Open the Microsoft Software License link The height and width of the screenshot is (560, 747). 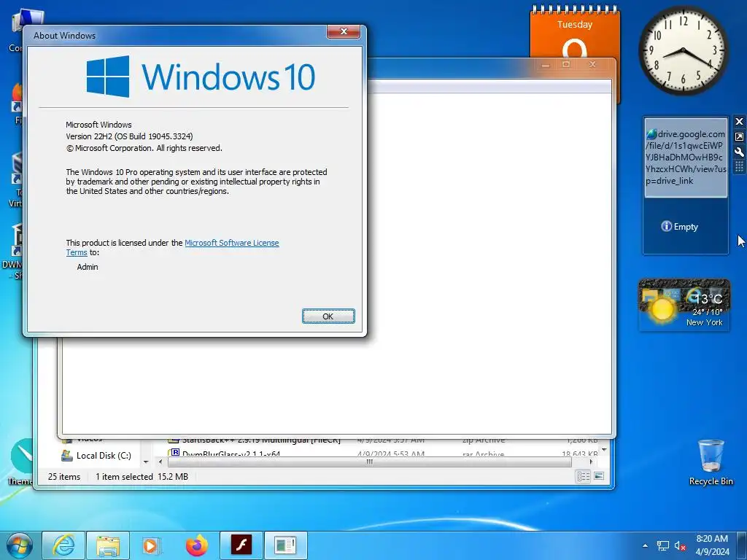231,243
